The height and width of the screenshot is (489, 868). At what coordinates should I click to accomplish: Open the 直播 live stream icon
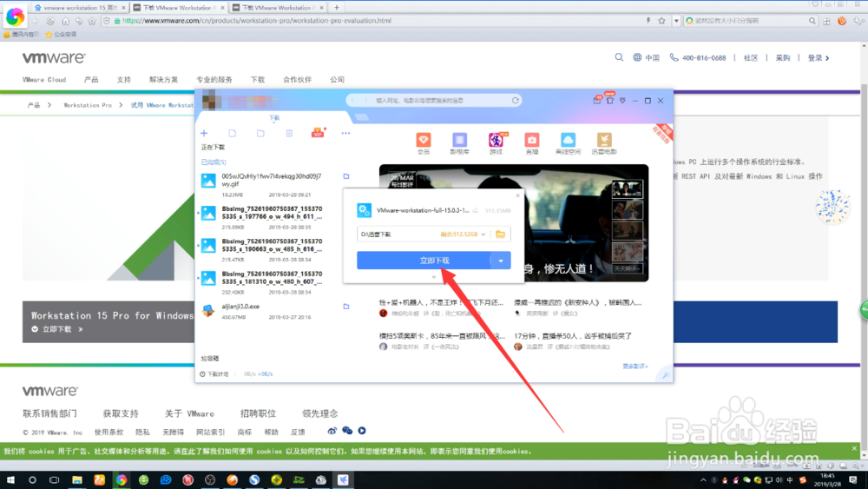532,143
